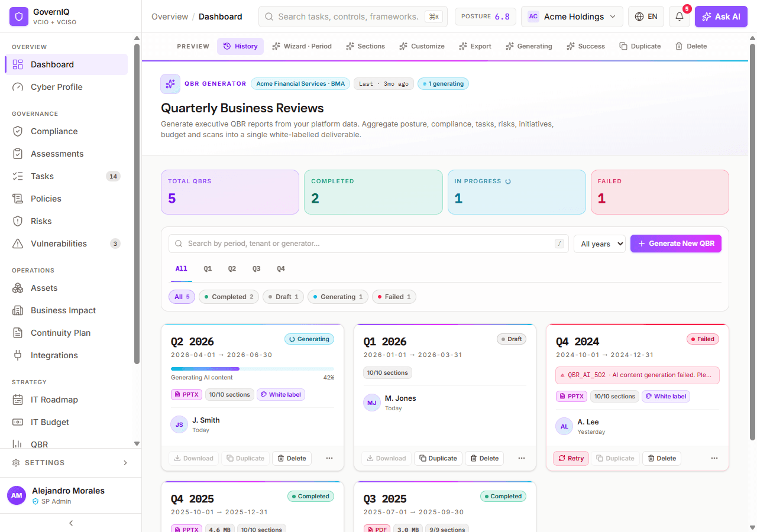This screenshot has height=532, width=757.
Task: Delete the Q4 2024 QBR
Action: (662, 458)
